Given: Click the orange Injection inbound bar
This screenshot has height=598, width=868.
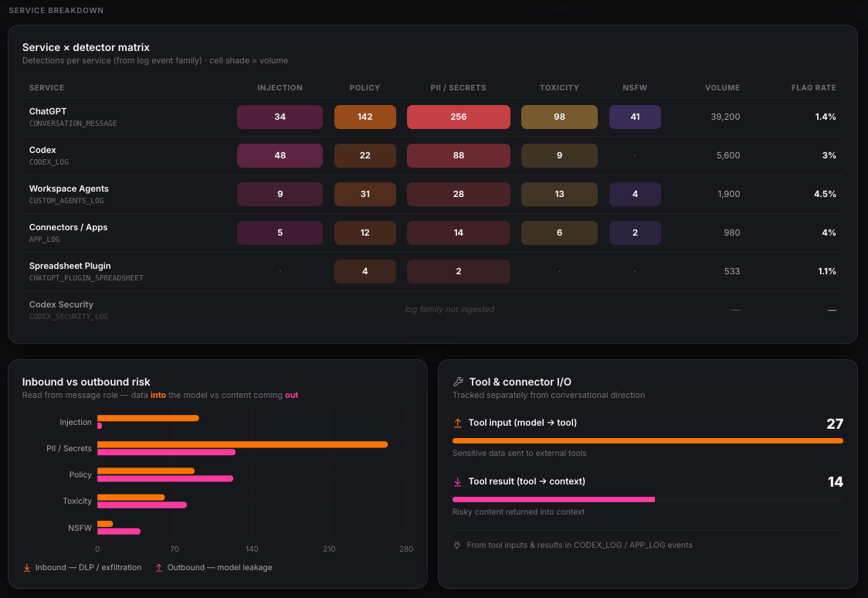Looking at the screenshot, I should pyautogui.click(x=147, y=418).
